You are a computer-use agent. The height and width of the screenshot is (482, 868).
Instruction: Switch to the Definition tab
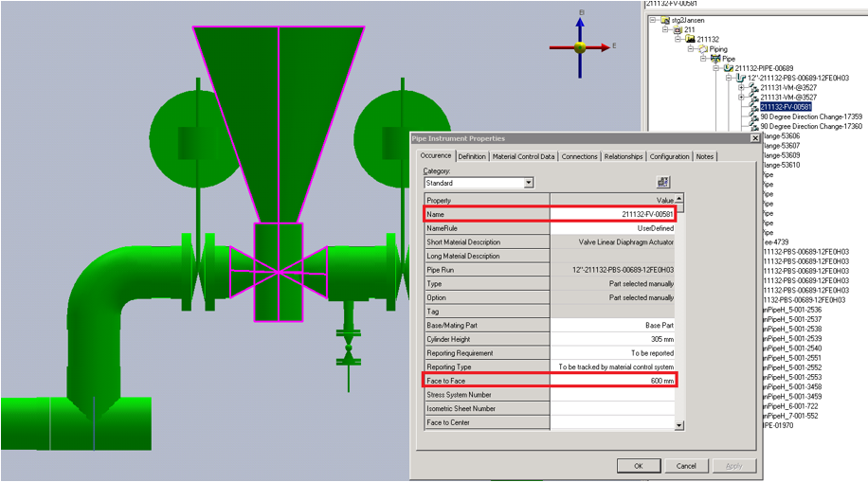click(472, 156)
